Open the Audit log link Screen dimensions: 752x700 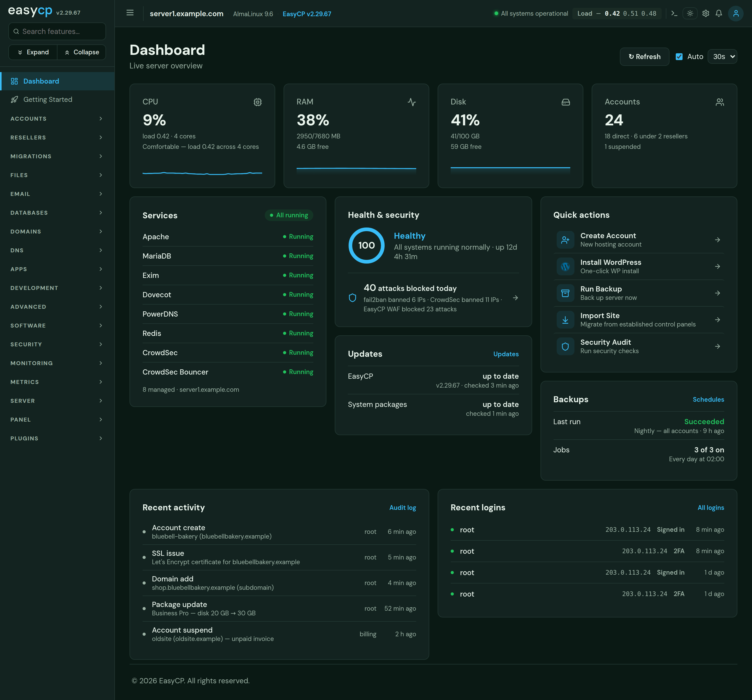402,507
